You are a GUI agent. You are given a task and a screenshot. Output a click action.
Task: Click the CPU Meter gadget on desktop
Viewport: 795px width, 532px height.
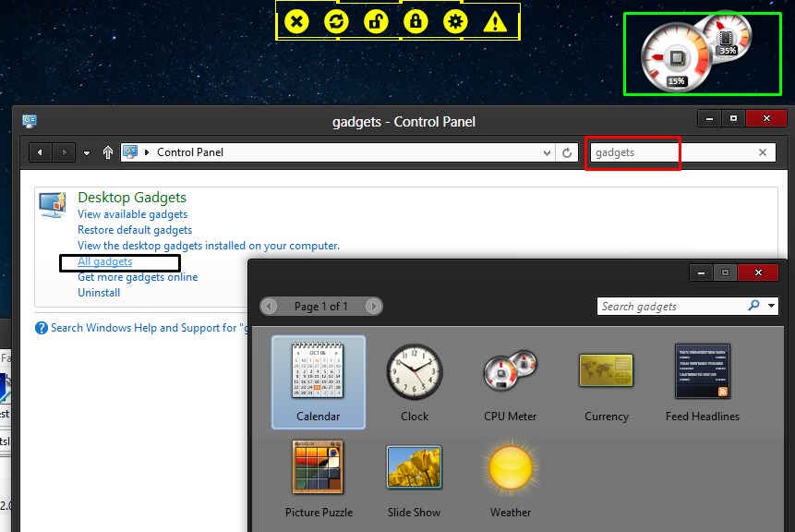pyautogui.click(x=696, y=53)
